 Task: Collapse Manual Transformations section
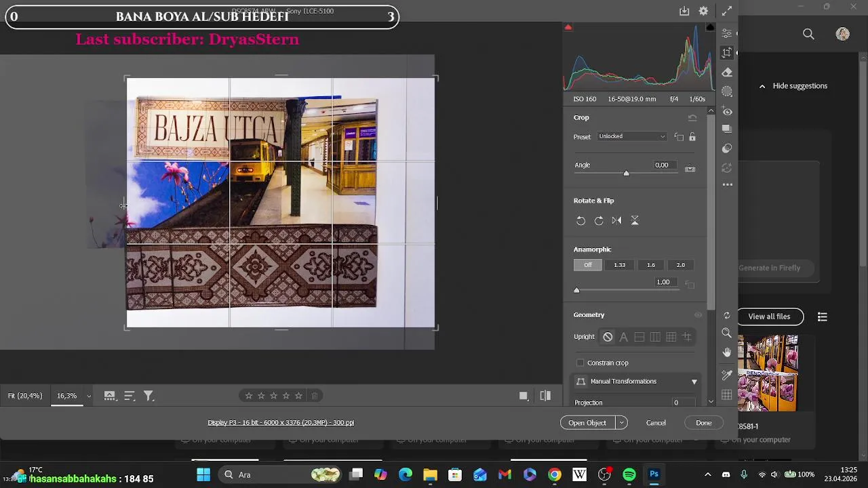click(694, 382)
